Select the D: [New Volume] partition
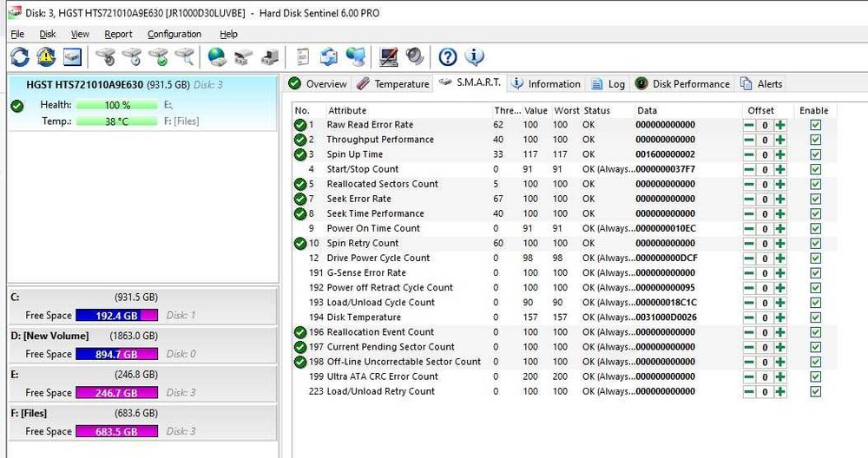Screen dimensions: 868x458 point(141,344)
